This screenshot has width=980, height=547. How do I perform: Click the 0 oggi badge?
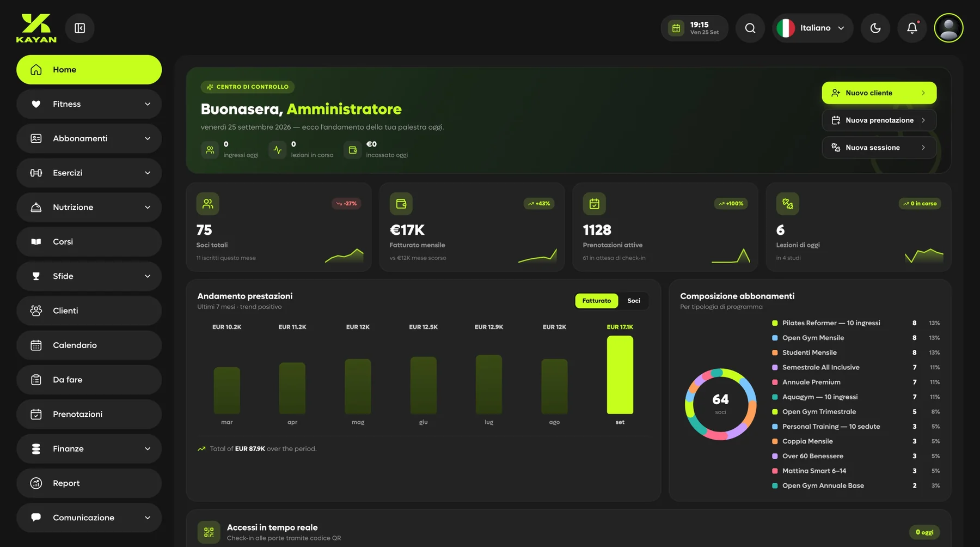click(x=924, y=532)
